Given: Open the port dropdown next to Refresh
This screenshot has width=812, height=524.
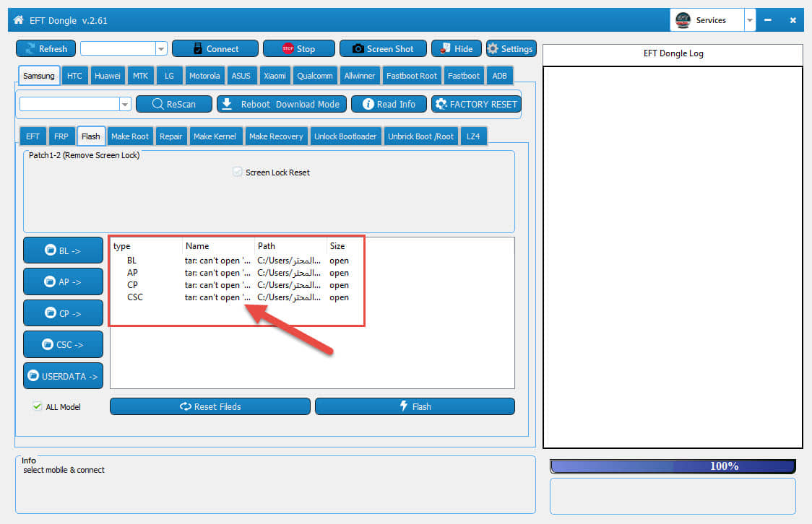Looking at the screenshot, I should tap(161, 48).
